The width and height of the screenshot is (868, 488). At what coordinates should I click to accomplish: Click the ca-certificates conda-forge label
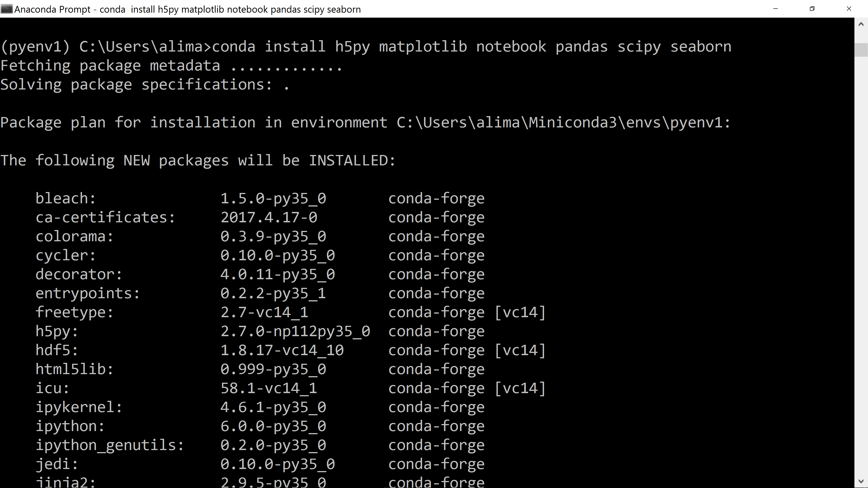point(436,217)
